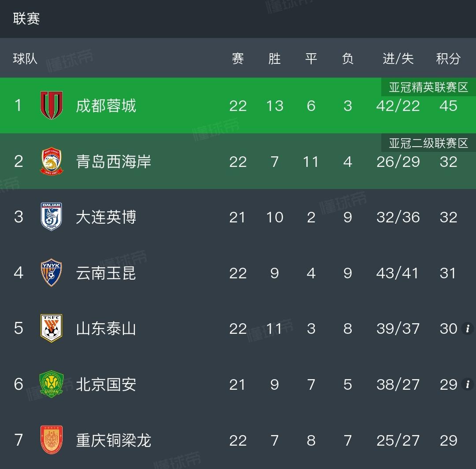Open the 成都蓉城 team crest icon
This screenshot has height=469, width=476.
pyautogui.click(x=52, y=105)
